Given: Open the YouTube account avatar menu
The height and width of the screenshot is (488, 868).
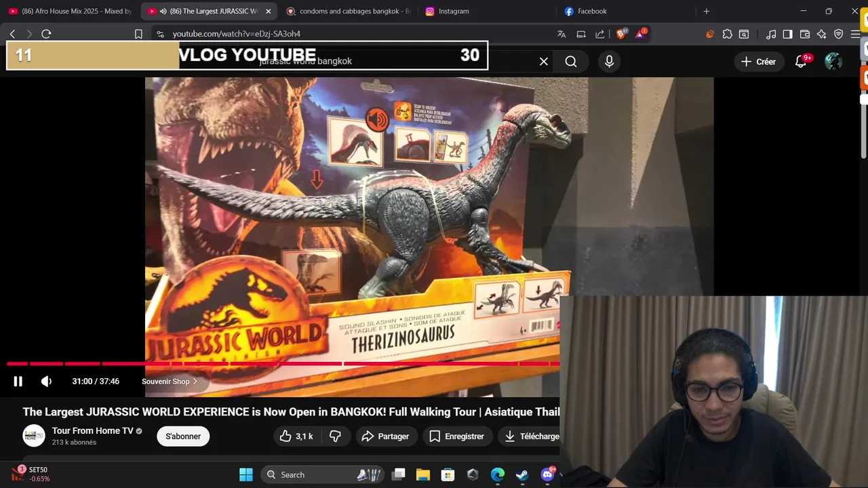Looking at the screenshot, I should [833, 62].
